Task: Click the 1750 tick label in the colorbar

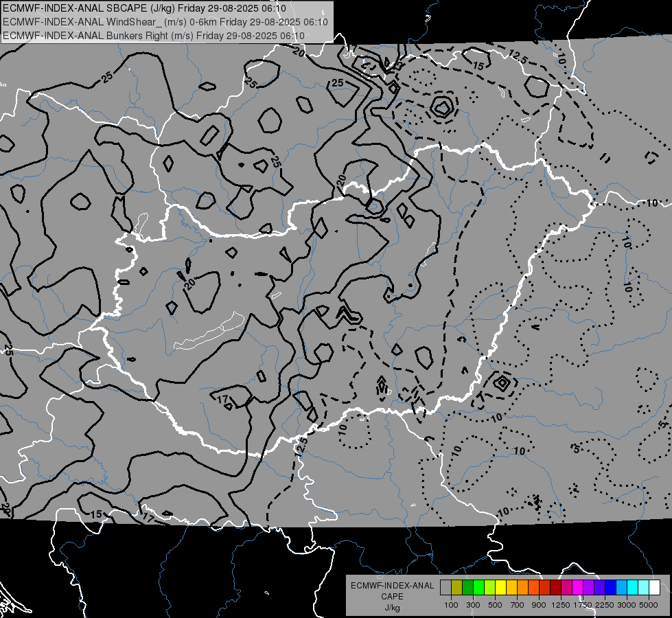Action: click(x=583, y=605)
